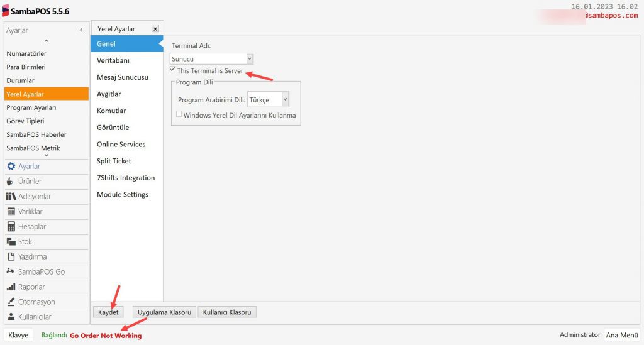Viewport: 644px width, 345px height.
Task: Click the Kullanıcılar person icon
Action: 11,317
